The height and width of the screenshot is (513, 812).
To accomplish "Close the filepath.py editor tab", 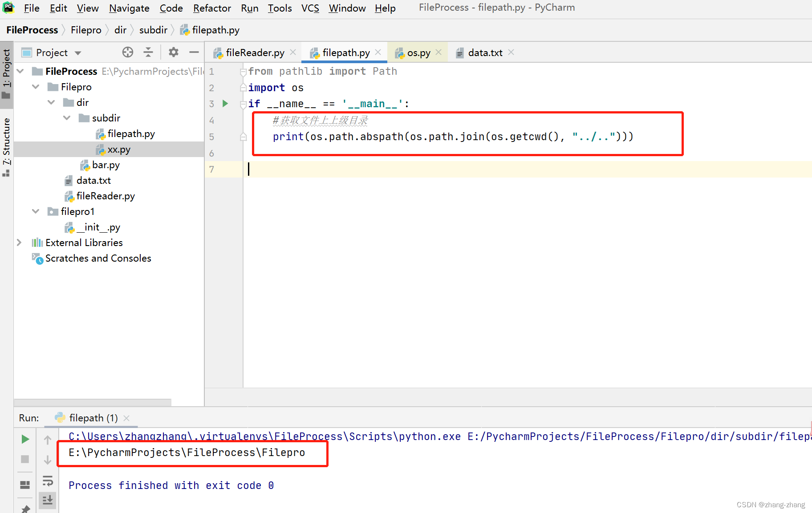I will coord(378,52).
